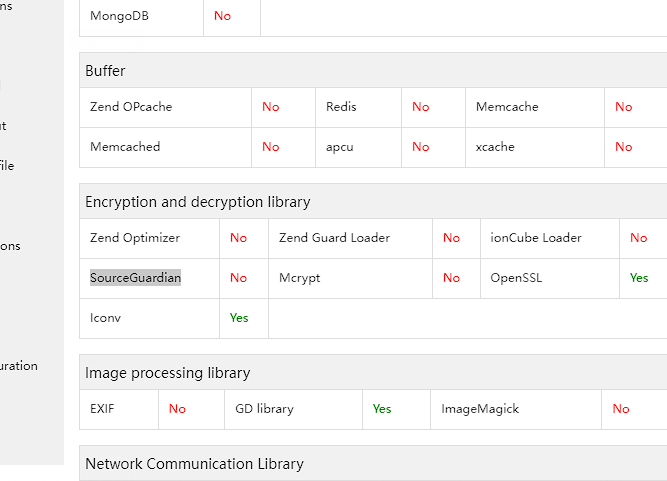Click the Redis entry in Buffer table
This screenshot has width=667, height=481.
[341, 107]
